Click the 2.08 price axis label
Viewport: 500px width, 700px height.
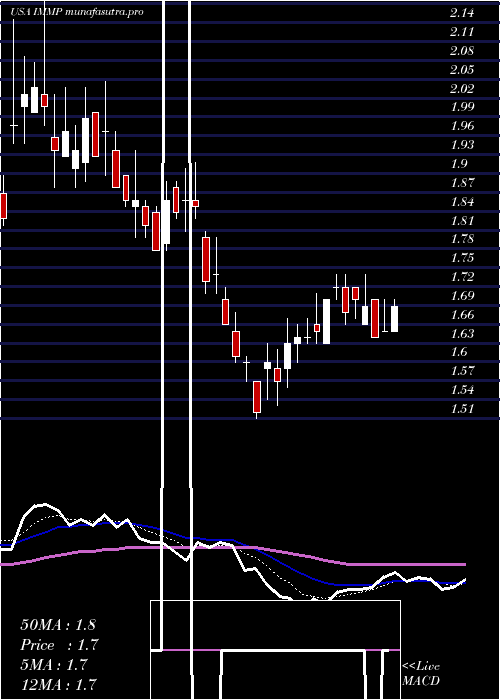(x=462, y=51)
